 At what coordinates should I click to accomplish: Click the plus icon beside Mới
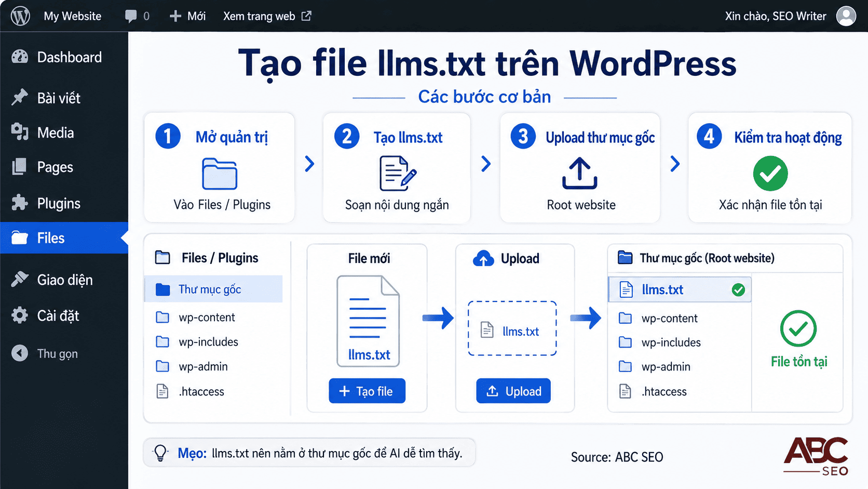175,16
